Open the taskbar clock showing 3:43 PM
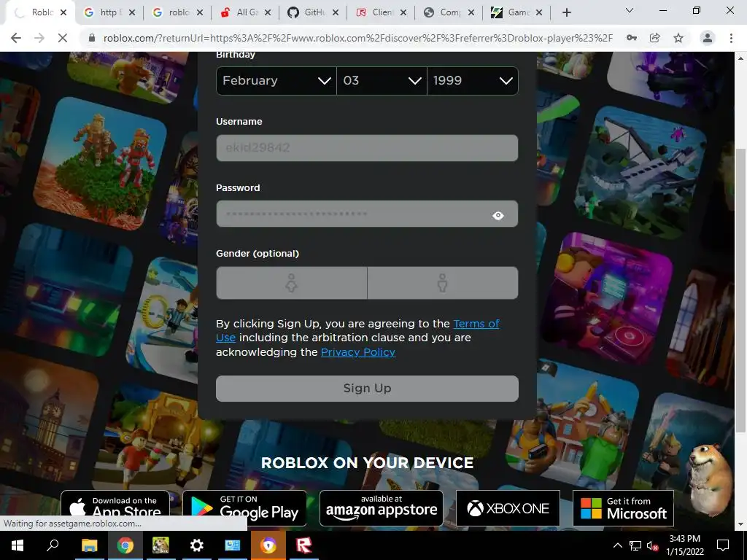The width and height of the screenshot is (747, 560). coord(684,545)
